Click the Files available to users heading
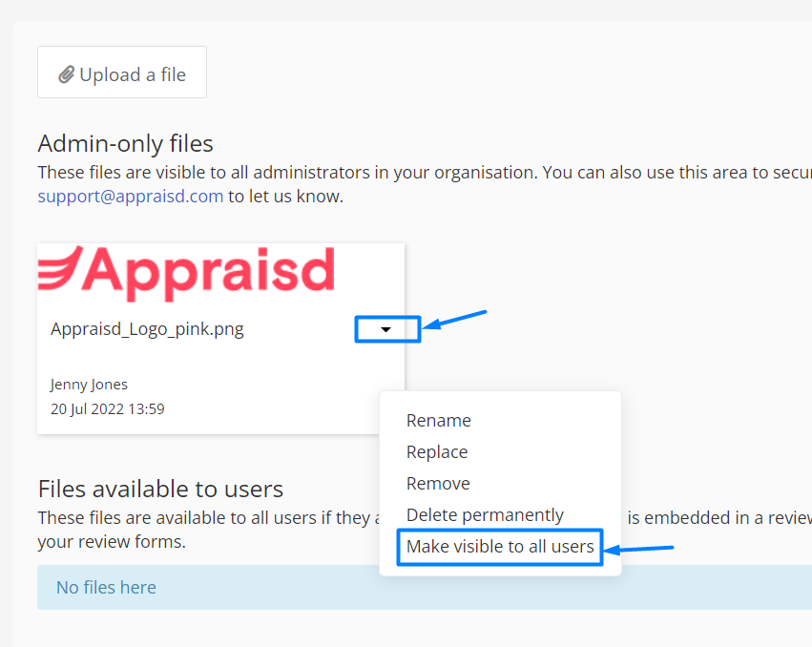 pos(160,489)
